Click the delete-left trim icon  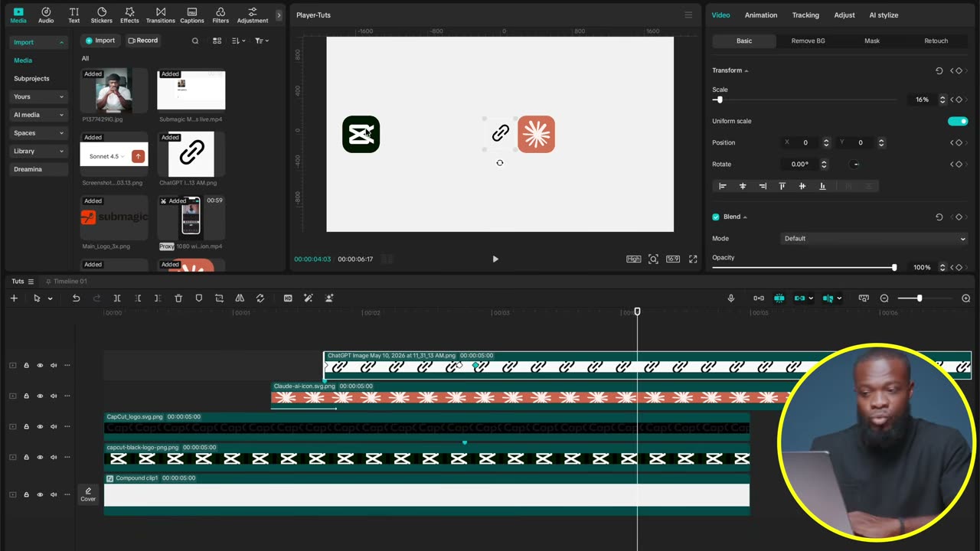(x=138, y=298)
